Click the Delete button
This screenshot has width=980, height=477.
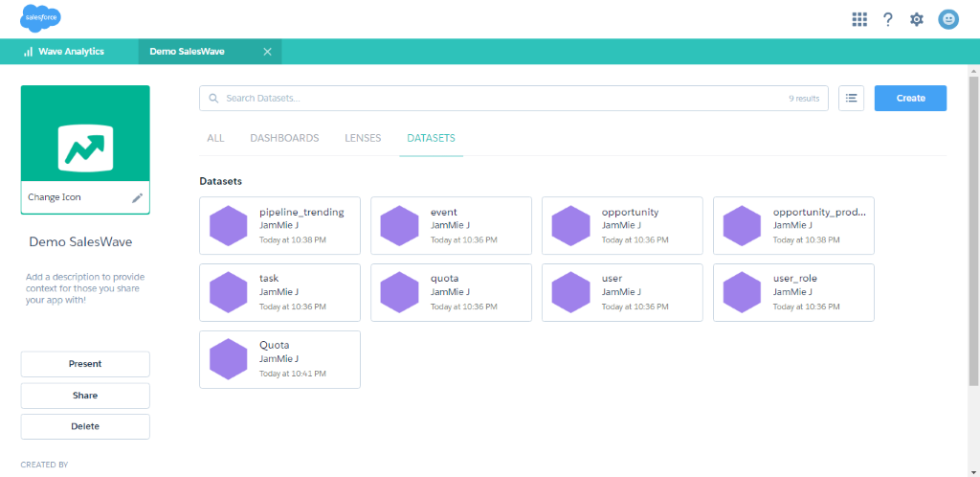click(85, 426)
